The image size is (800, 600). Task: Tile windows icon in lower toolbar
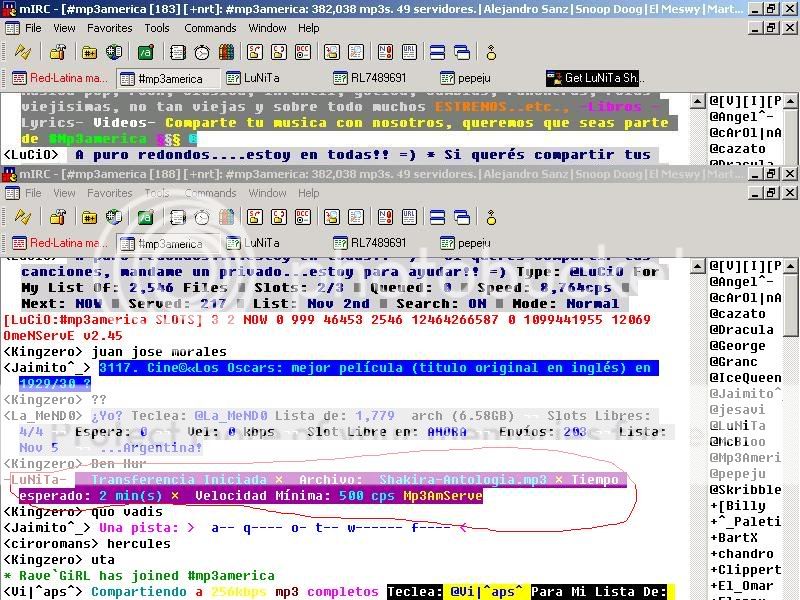[x=437, y=217]
